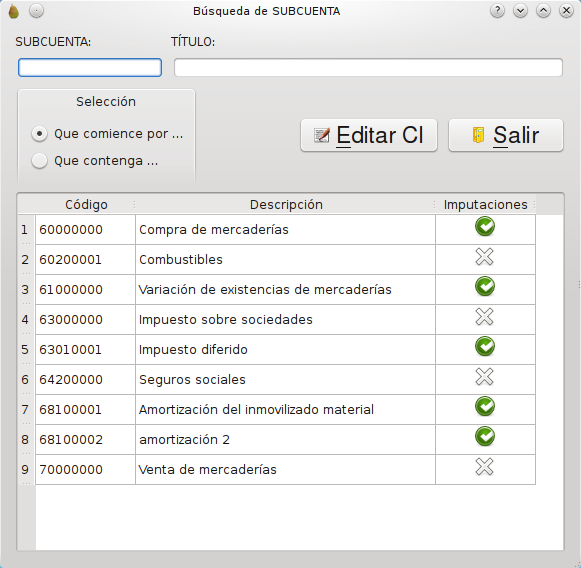Sort by Imputaciones column header
Image resolution: width=581 pixels, height=568 pixels.
click(486, 205)
